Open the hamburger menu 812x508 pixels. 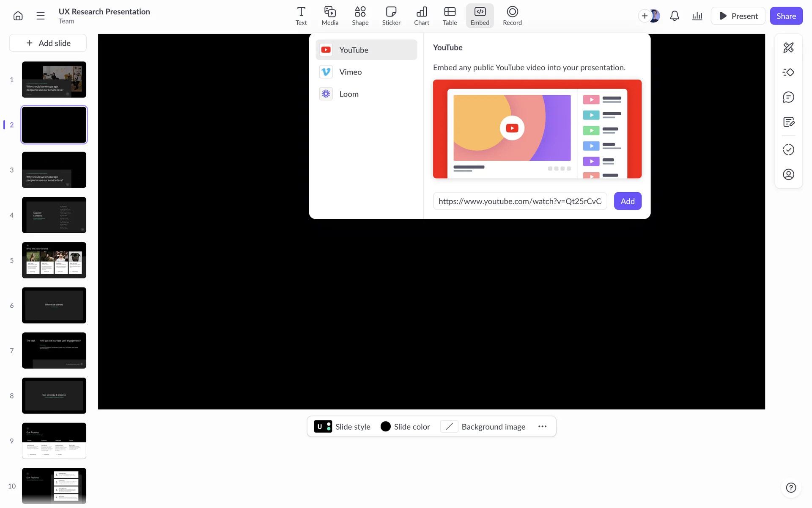pos(41,16)
